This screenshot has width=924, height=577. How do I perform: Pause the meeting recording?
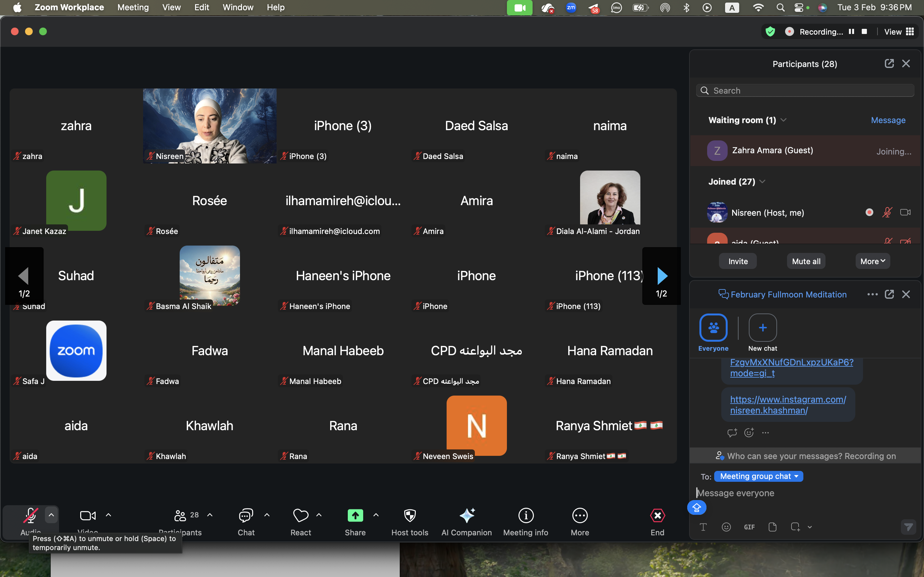click(x=851, y=32)
